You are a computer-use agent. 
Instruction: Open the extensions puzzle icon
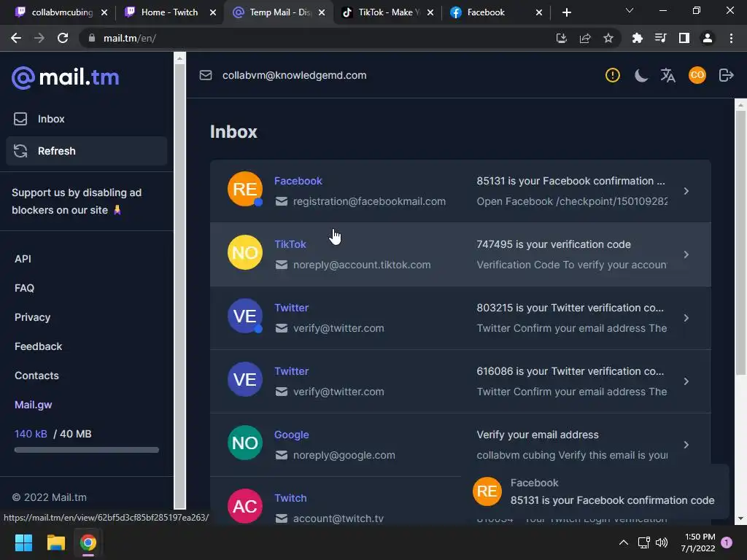tap(637, 38)
